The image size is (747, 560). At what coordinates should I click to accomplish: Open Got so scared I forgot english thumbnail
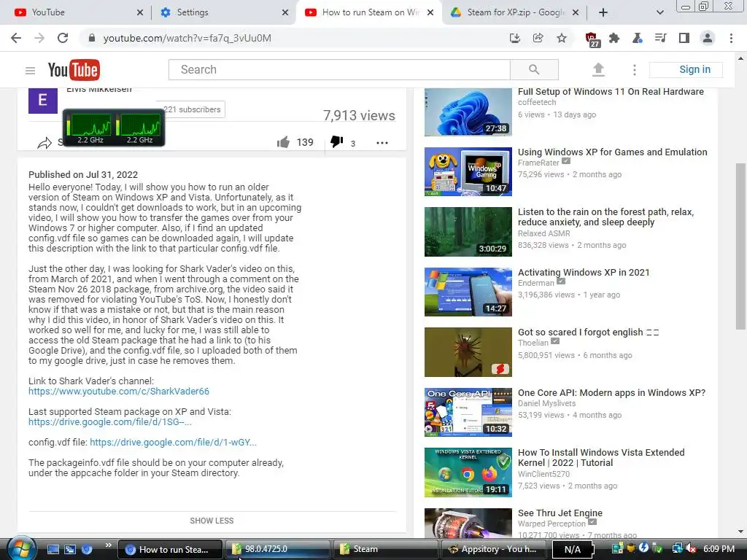coord(468,352)
